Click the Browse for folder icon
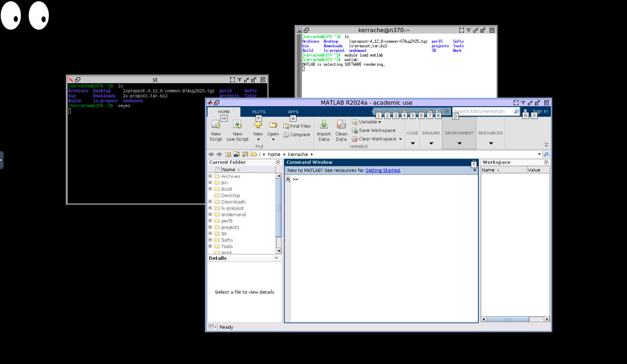This screenshot has width=627, height=364. [236, 154]
